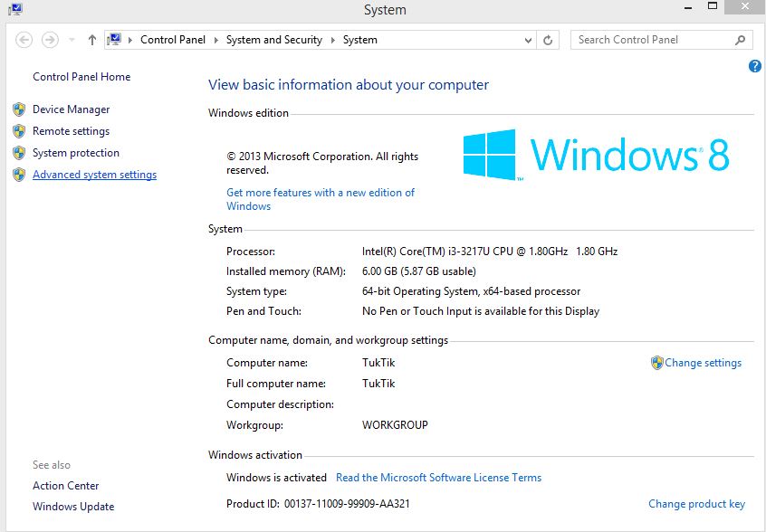Click Get more features with a new edition link

click(320, 199)
